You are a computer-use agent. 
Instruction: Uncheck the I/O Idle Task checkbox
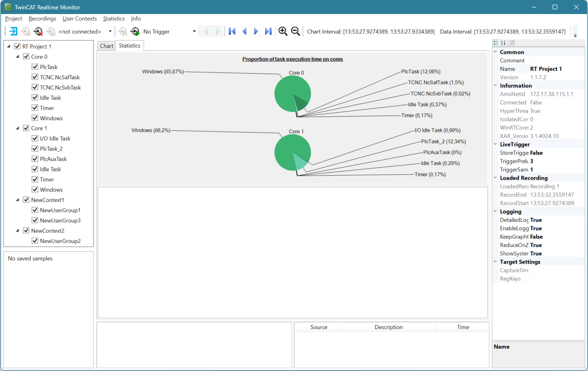pos(35,138)
